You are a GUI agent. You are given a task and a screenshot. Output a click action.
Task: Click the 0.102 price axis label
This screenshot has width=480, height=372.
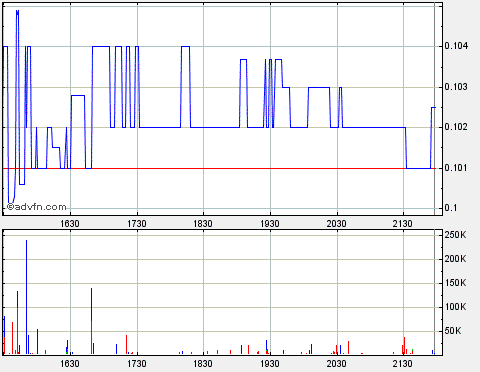(x=456, y=127)
